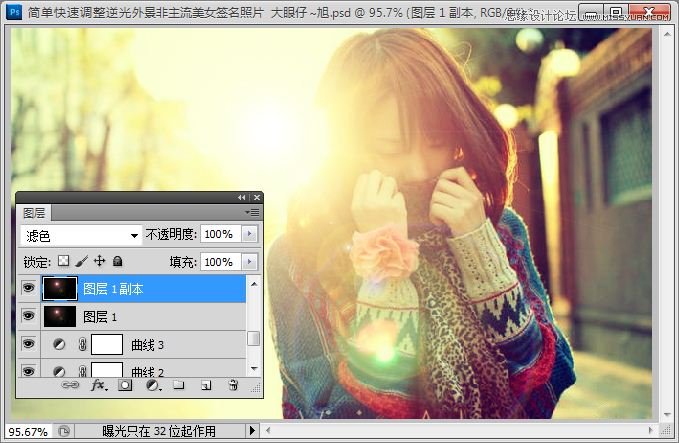The height and width of the screenshot is (443, 679).
Task: Click layers panel scroll down arrow
Action: pos(254,369)
